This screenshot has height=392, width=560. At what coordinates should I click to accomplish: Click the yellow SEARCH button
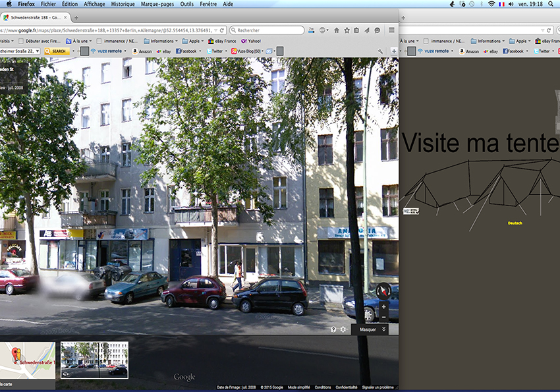57,51
